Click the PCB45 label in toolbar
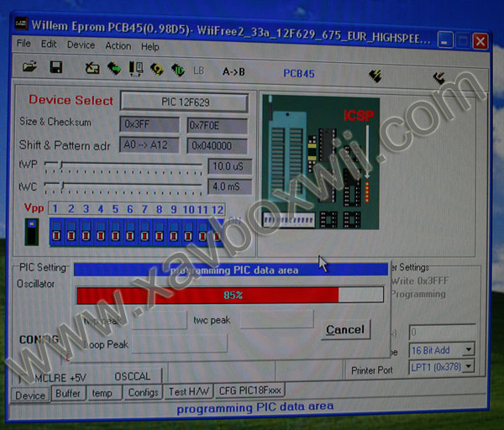The image size is (504, 430). [298, 74]
